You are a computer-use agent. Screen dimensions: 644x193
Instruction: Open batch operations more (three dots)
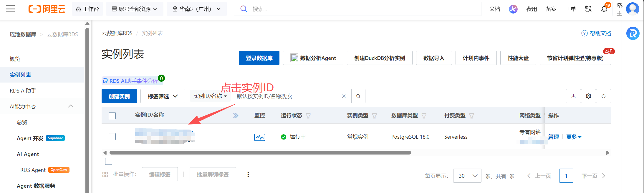tap(248, 174)
